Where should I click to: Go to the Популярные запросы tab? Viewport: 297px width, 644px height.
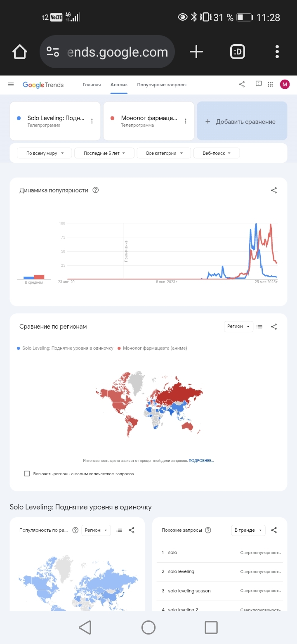[162, 85]
